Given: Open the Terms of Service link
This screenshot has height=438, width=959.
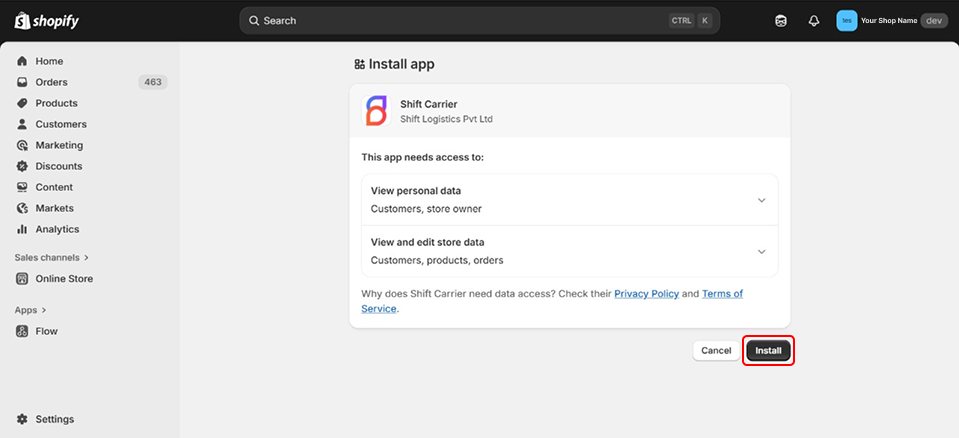Looking at the screenshot, I should pyautogui.click(x=722, y=294).
